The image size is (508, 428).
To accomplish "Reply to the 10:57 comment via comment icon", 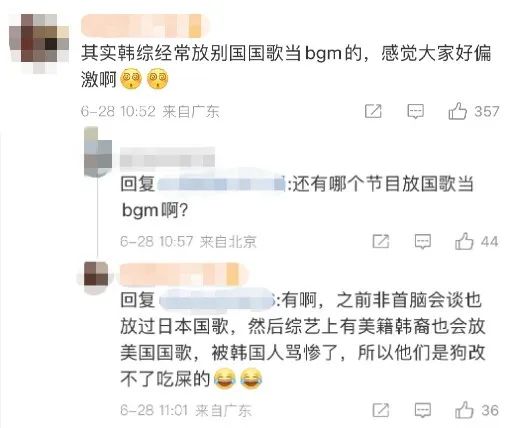I will click(423, 241).
